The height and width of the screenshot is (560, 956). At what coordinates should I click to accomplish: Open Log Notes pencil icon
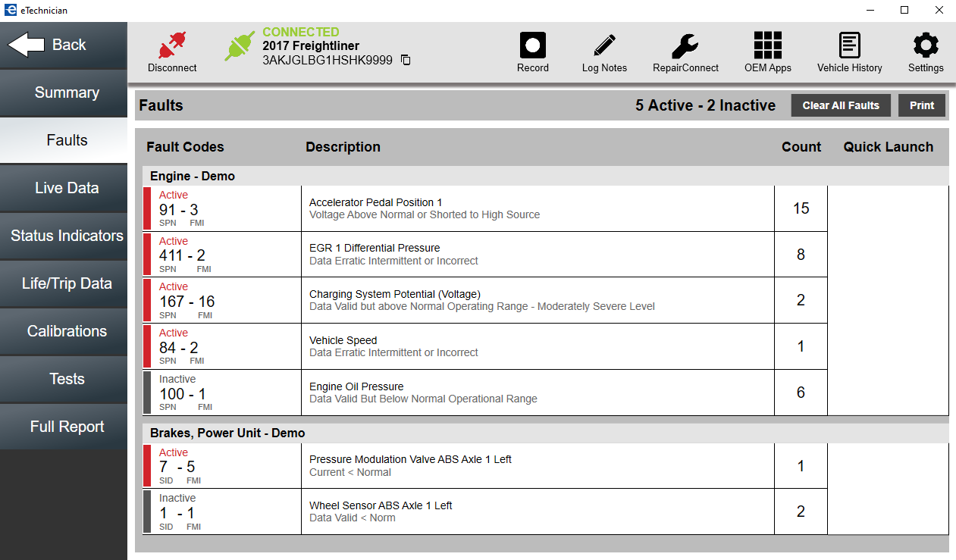tap(604, 46)
